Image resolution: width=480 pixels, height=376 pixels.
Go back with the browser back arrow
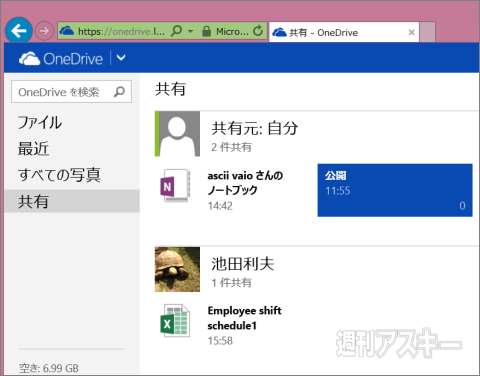pos(19,31)
